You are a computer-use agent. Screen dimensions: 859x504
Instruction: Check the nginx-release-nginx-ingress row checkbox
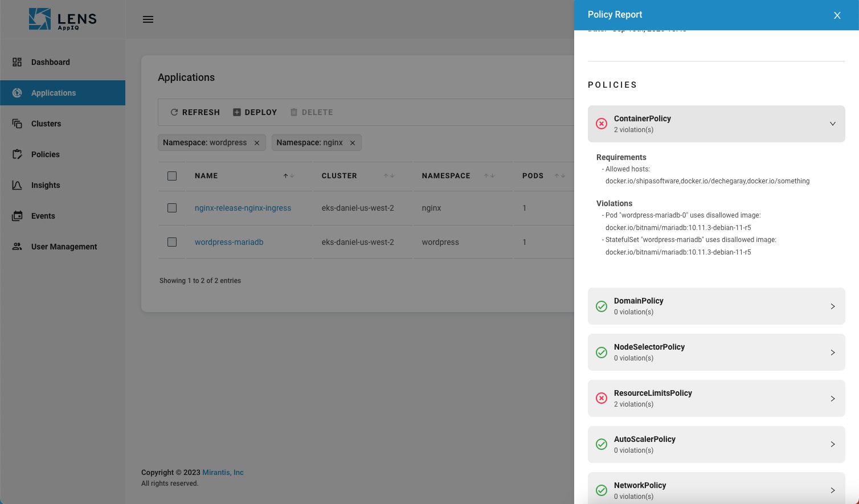point(172,208)
